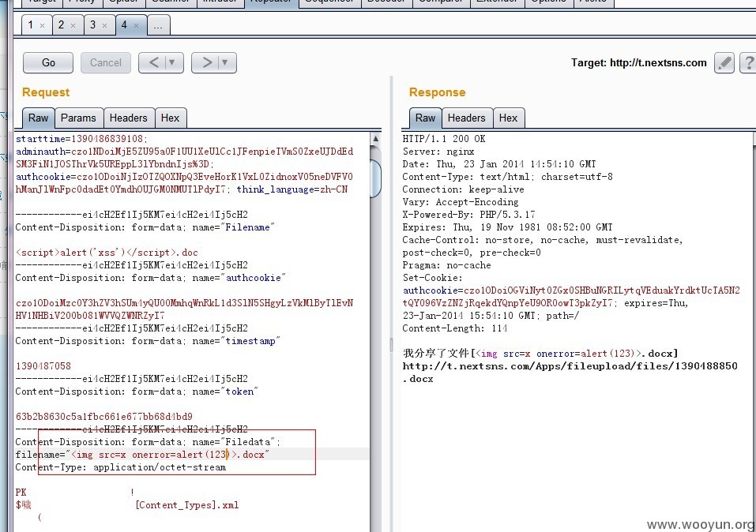Image resolution: width=756 pixels, height=532 pixels.
Task: Click the Connection: keep-alive response header
Action: click(x=464, y=189)
